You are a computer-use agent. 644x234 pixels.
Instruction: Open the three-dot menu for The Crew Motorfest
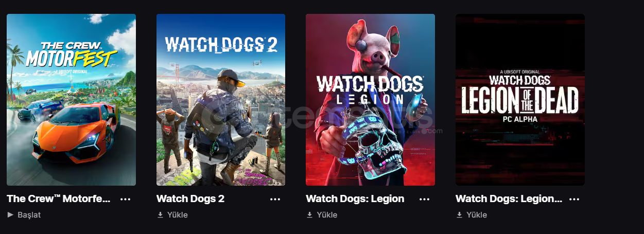coord(125,199)
